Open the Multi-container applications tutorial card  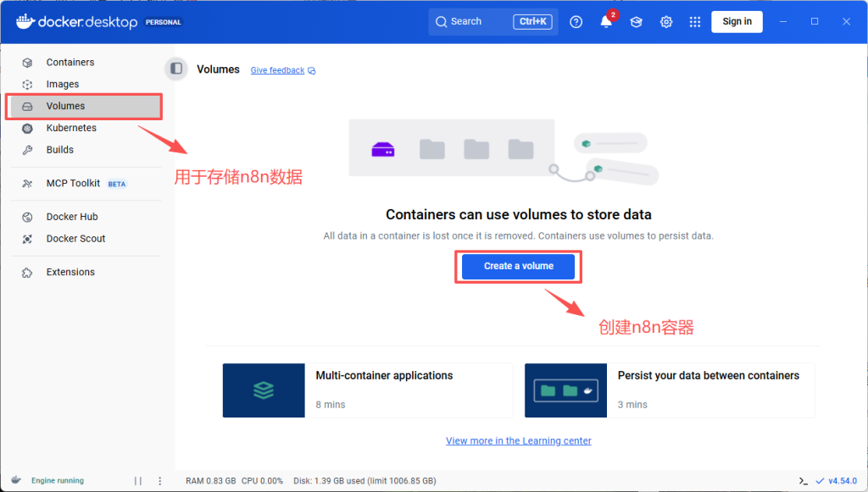pyautogui.click(x=367, y=390)
